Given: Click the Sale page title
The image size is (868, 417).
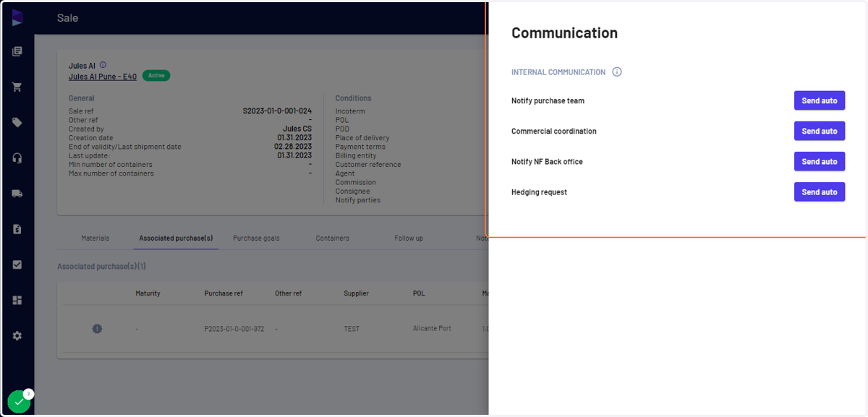Looking at the screenshot, I should [67, 18].
